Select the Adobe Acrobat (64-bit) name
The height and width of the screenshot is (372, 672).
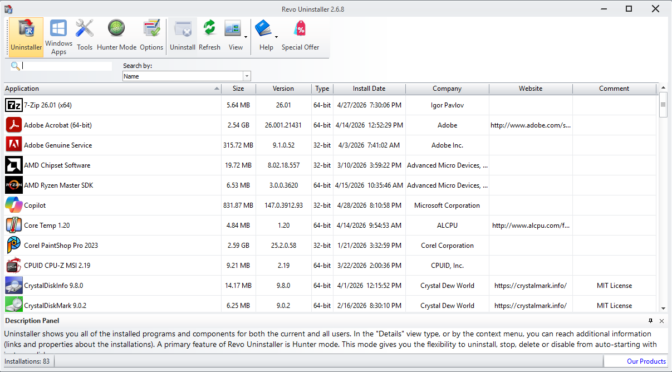58,125
